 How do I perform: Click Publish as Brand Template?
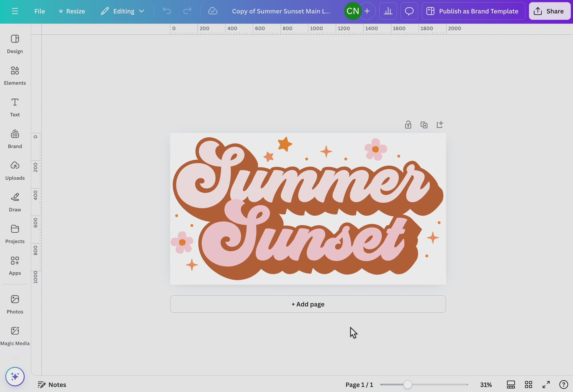473,11
